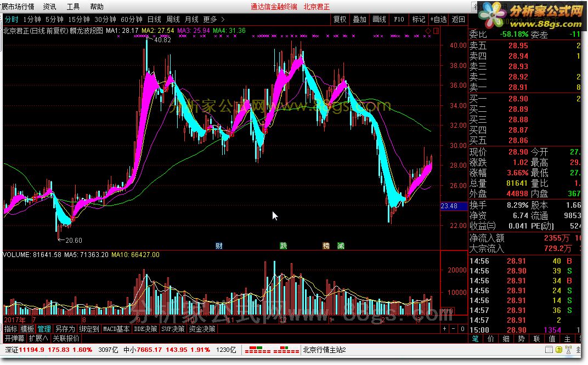Switch to 值 tab in side panel

coord(552,339)
